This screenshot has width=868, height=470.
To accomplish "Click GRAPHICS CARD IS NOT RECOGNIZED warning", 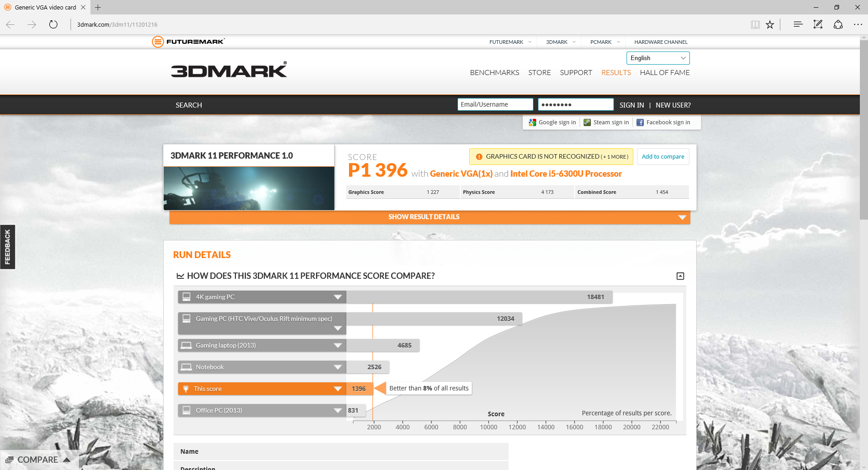I will (550, 157).
